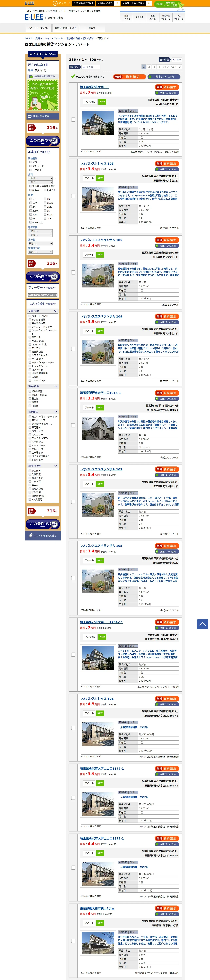Go to results page 2
Image resolution: width=210 pixels, height=980 pixels.
[x=149, y=67]
